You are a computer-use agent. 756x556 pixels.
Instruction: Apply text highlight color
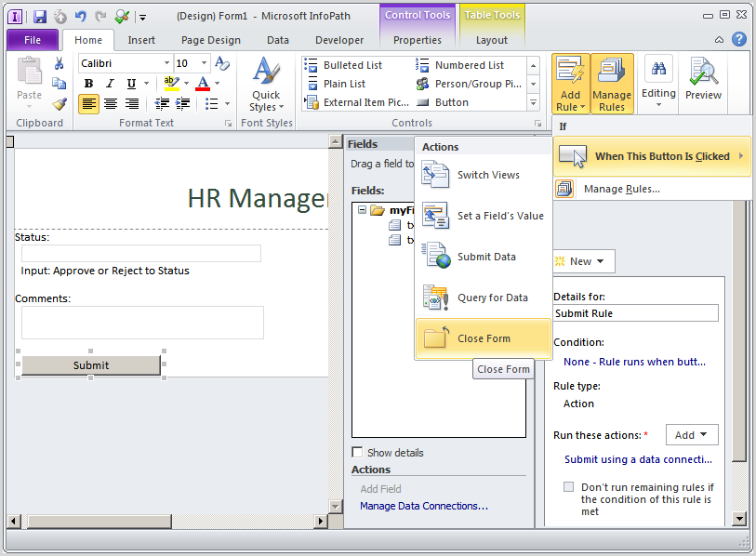172,83
